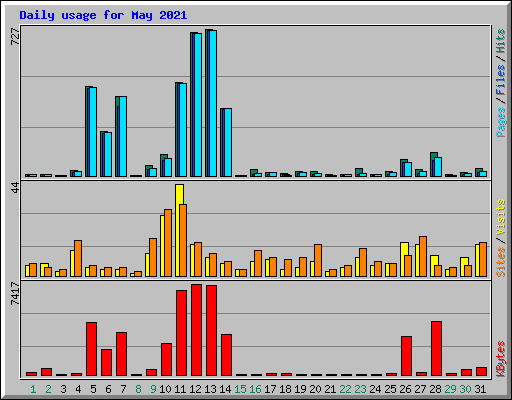Viewport: 512px width, 400px height.
Task: Click day 27 on the x-axis
Action: pyautogui.click(x=420, y=389)
